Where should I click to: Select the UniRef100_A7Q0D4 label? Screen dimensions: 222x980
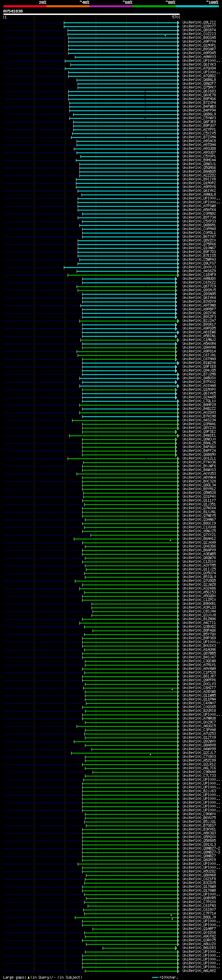coord(199,68)
